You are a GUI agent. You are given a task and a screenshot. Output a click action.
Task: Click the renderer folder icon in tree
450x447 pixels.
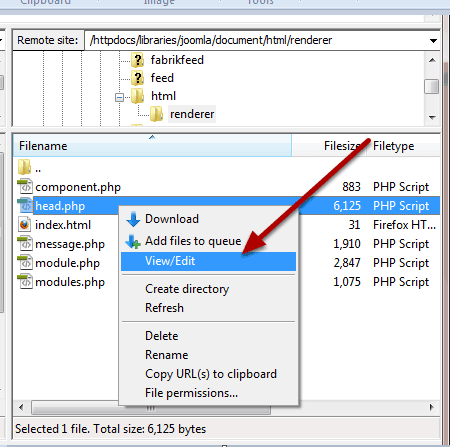click(156, 114)
